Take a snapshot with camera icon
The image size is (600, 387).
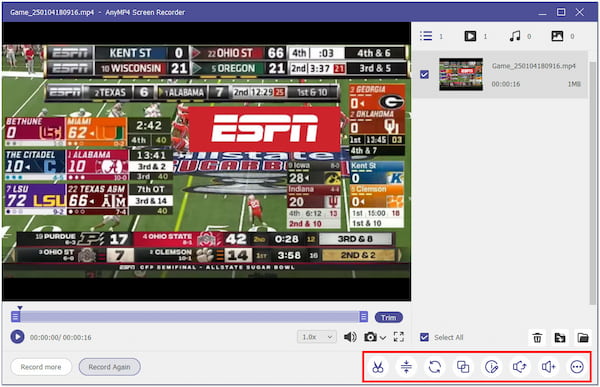(x=370, y=337)
